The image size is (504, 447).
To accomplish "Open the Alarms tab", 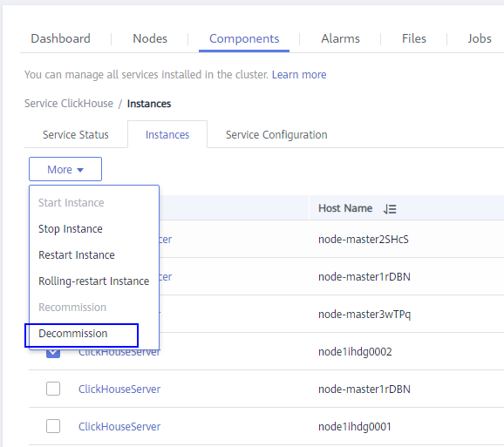I will tap(340, 38).
